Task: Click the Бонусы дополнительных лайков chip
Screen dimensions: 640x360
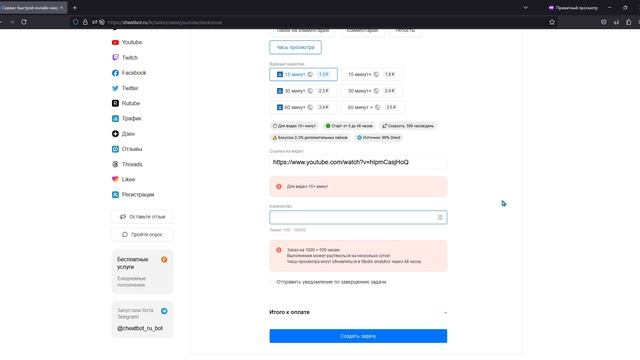Action: 310,138
